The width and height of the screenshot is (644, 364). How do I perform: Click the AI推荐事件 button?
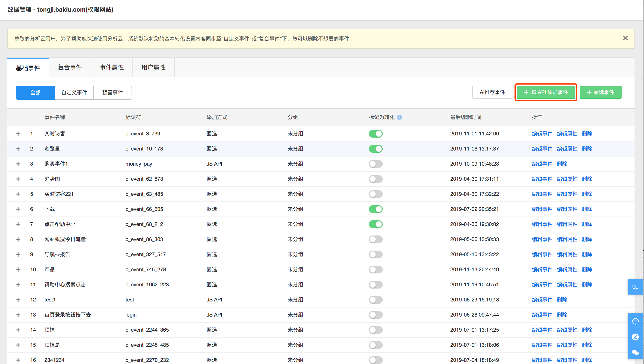click(492, 92)
